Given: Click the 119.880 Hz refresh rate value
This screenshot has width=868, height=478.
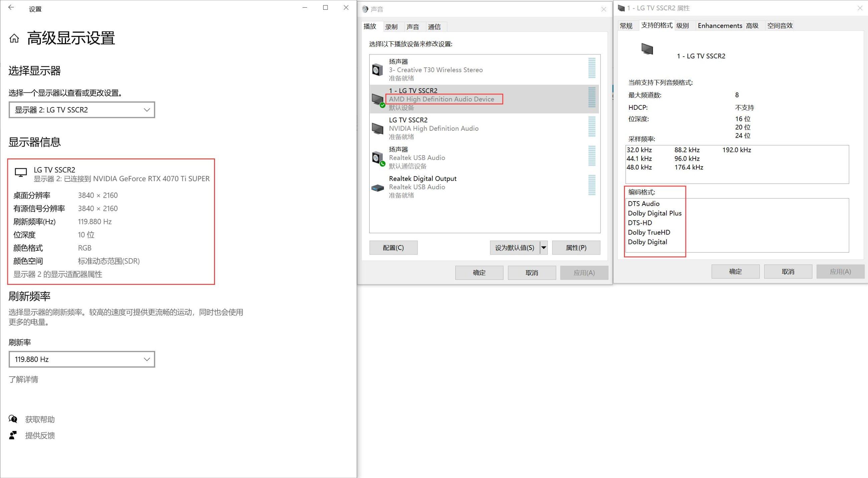Looking at the screenshot, I should point(95,221).
